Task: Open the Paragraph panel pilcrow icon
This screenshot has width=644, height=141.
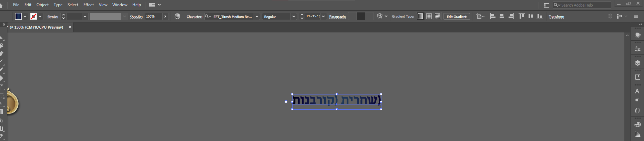Action: [x=637, y=101]
